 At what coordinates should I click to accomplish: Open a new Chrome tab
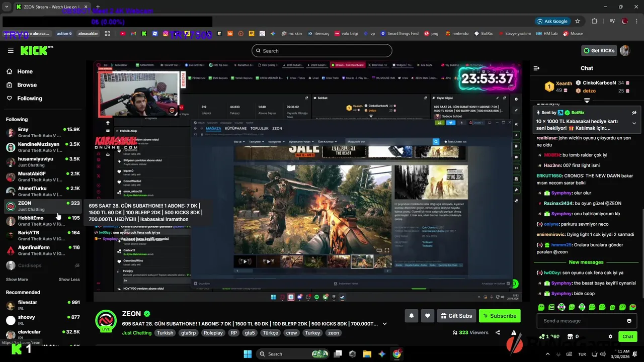point(98,7)
